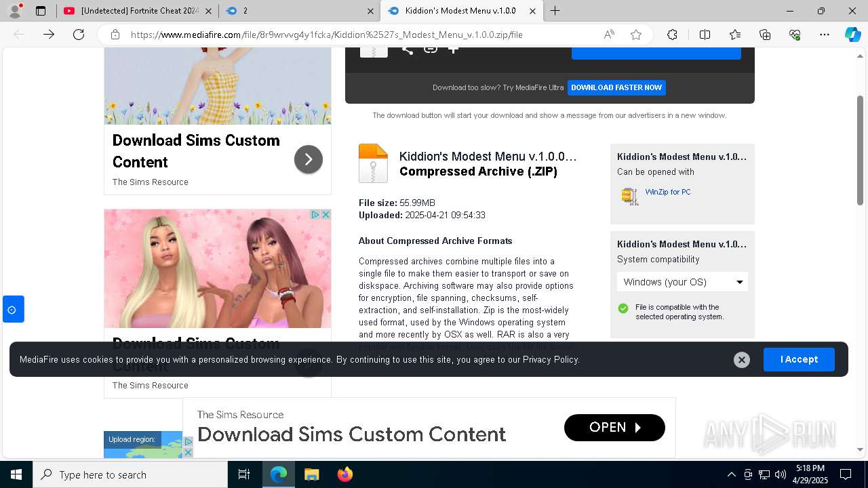Open Split screen view
The width and height of the screenshot is (868, 488).
coord(705,35)
